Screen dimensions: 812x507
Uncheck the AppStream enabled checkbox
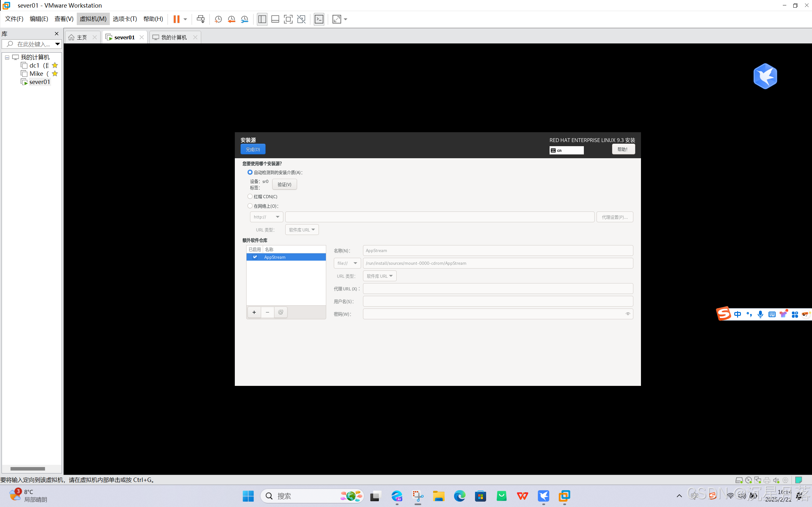point(255,257)
